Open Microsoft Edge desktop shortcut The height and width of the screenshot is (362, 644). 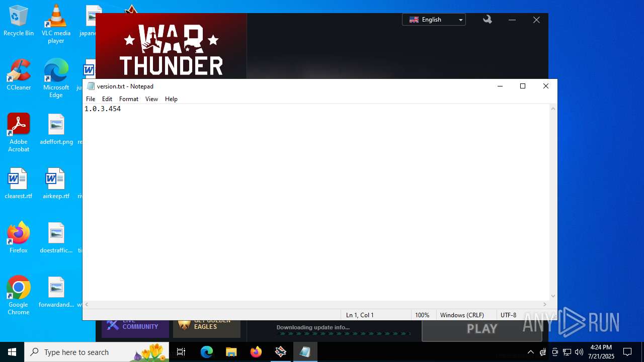[56, 78]
